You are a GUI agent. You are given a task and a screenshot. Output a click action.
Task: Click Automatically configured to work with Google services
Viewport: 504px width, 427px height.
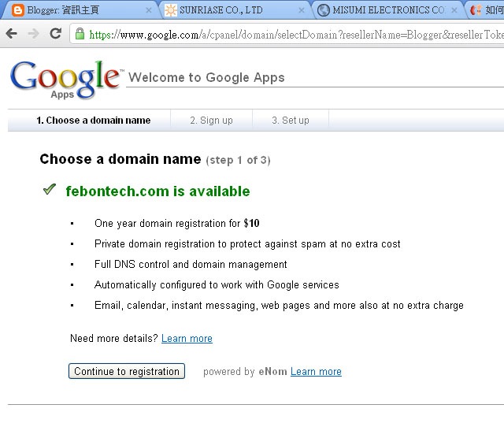217,285
